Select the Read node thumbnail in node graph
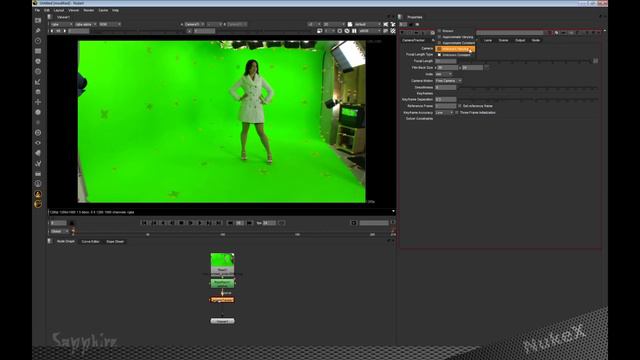 (x=222, y=264)
